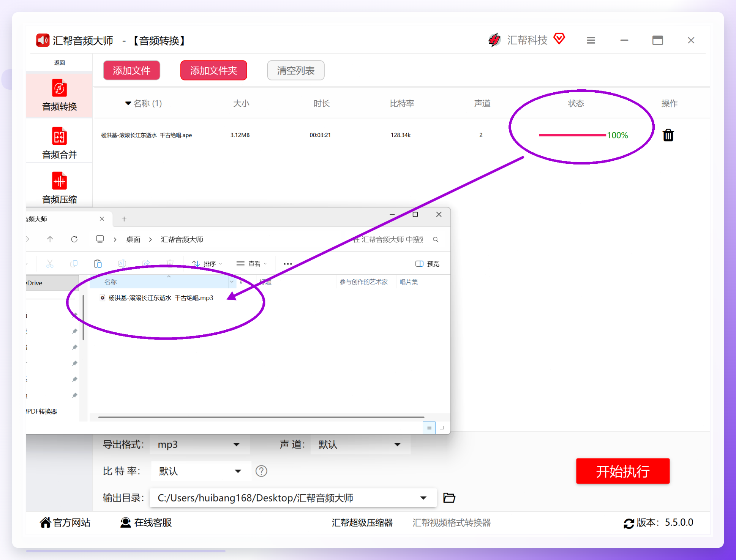Toggle the 预览 preview pane in Explorer

(x=428, y=264)
